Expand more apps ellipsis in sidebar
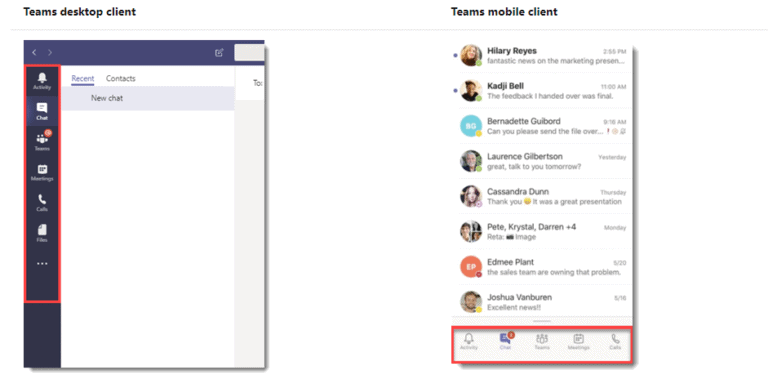Image resolution: width=768 pixels, height=384 pixels. pyautogui.click(x=42, y=264)
